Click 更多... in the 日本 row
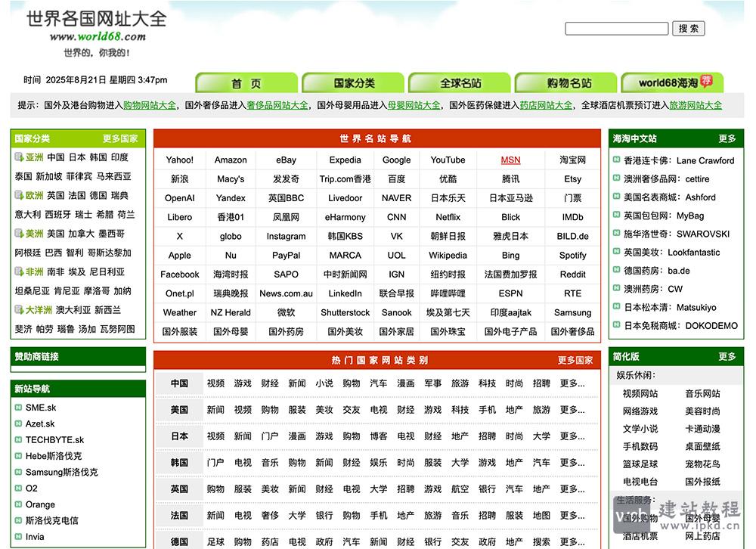 [572, 436]
